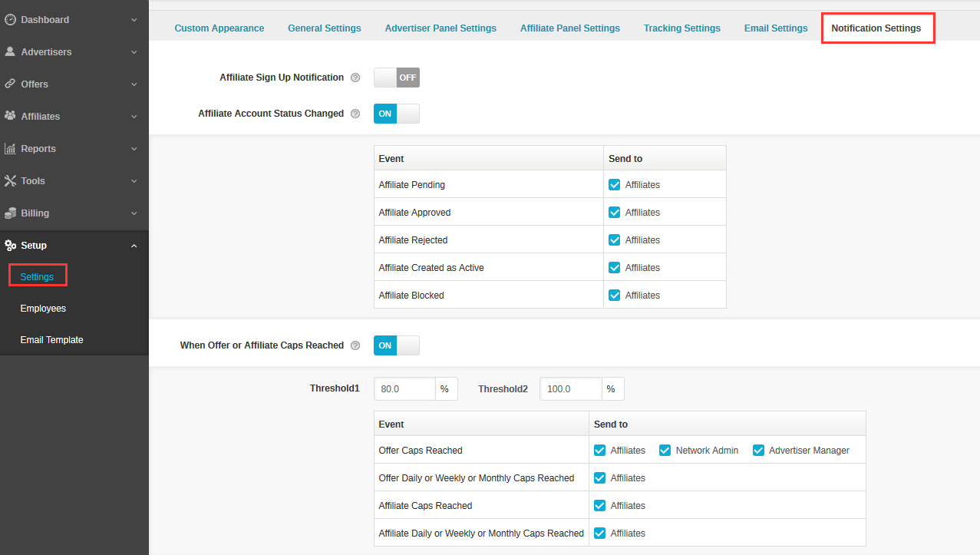This screenshot has width=980, height=555.
Task: Uncheck Affiliates for Affiliate Daily Weekly Monthly Caps
Action: click(599, 533)
